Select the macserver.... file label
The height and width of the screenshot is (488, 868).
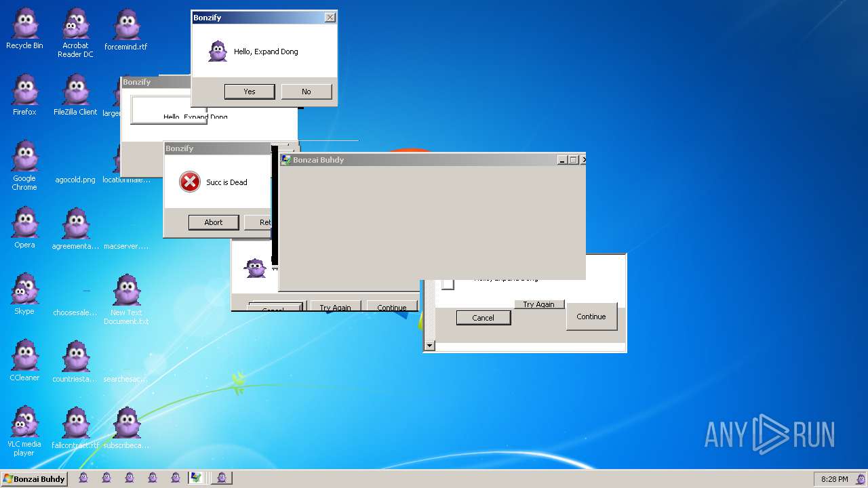pos(126,246)
